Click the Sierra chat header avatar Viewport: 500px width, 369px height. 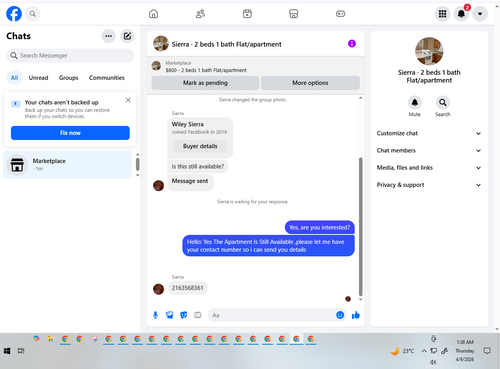(x=161, y=44)
